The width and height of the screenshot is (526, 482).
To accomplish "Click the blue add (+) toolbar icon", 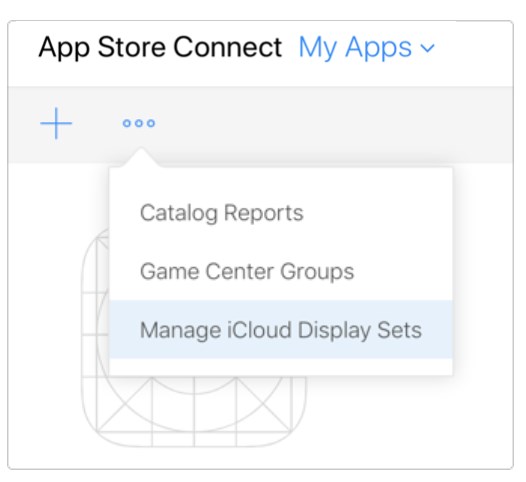I will click(56, 123).
